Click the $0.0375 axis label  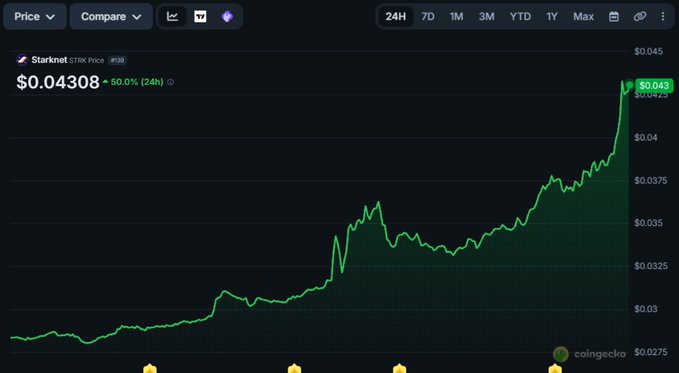pos(650,180)
